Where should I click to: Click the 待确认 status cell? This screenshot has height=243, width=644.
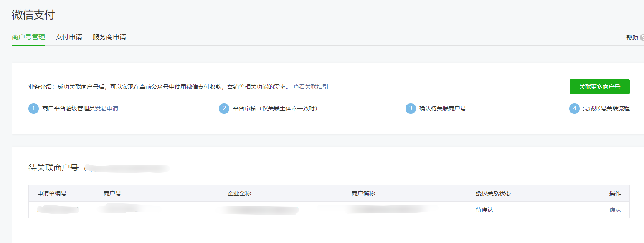[x=484, y=210]
